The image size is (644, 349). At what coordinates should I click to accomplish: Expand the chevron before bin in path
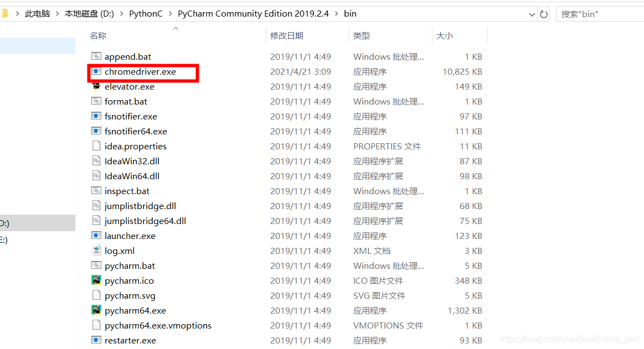(x=336, y=14)
